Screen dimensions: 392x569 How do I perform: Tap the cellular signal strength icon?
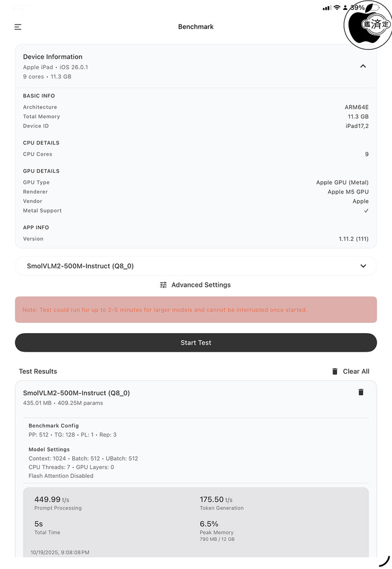pyautogui.click(x=328, y=8)
